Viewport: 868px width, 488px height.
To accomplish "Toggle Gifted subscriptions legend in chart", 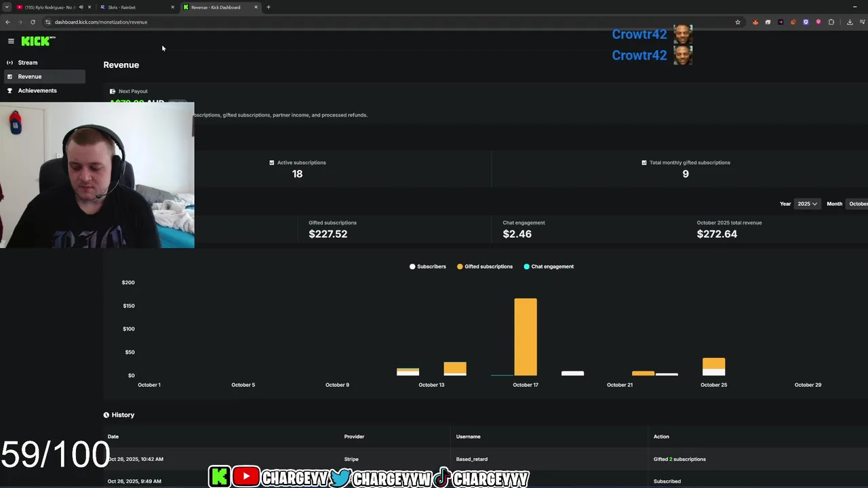I will point(485,266).
